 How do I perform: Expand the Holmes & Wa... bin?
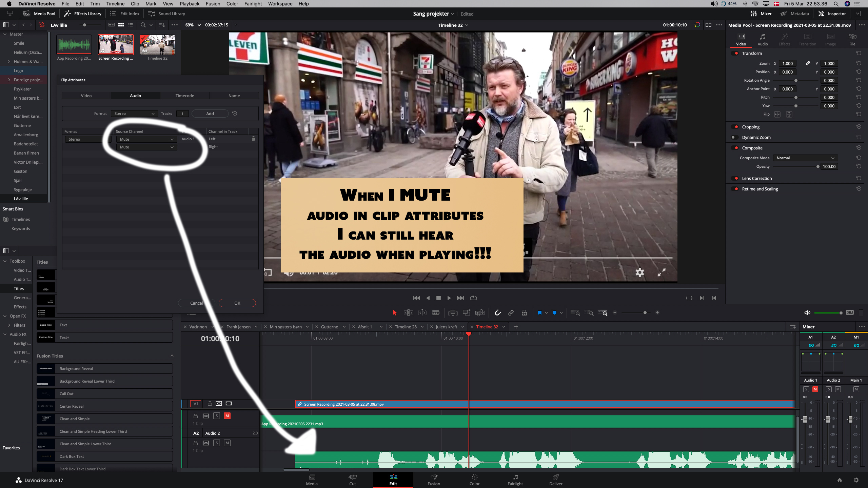(x=9, y=62)
